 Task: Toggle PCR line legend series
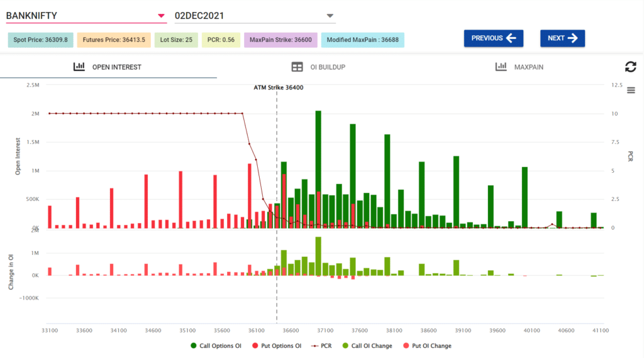coord(321,345)
